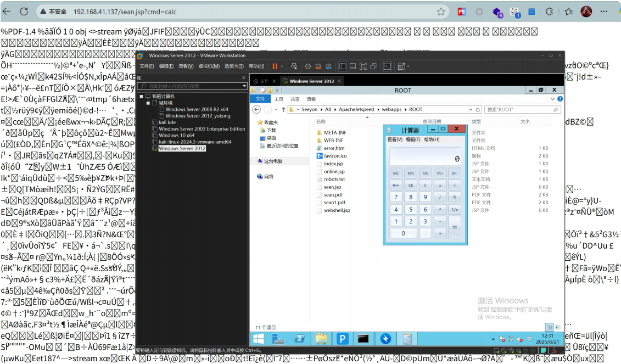Open power options dropdown beside pause

pos(282,66)
